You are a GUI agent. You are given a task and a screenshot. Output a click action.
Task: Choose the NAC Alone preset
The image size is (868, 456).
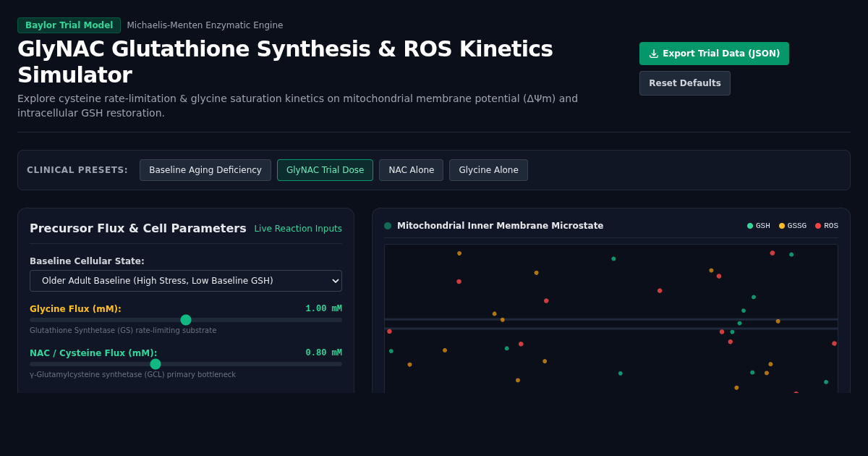[x=411, y=170]
